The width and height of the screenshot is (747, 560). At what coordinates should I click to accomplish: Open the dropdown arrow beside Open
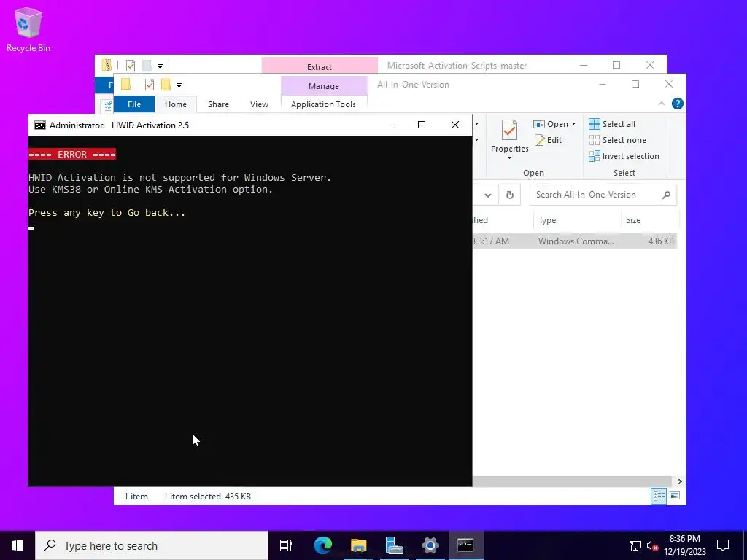[x=573, y=124]
